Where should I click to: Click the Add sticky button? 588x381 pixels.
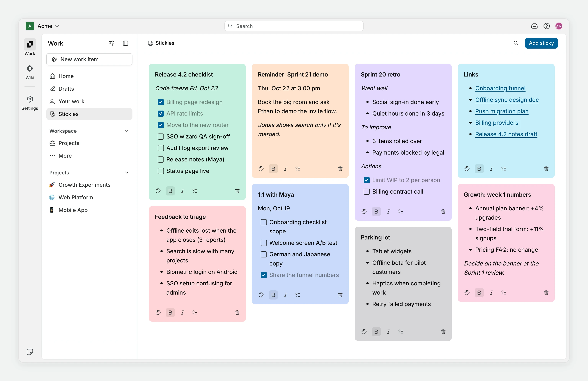coord(541,43)
